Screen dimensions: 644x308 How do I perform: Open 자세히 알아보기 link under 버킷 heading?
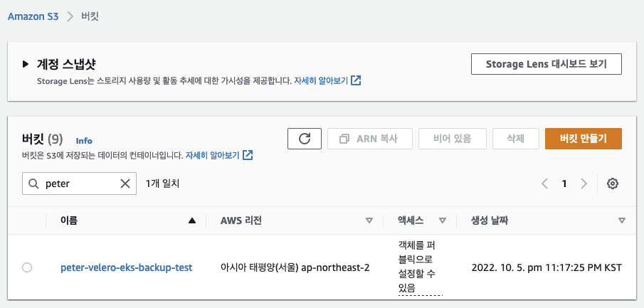coord(212,155)
